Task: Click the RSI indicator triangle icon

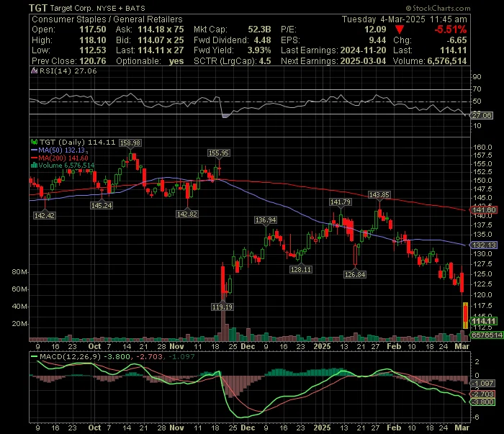Action: (34, 71)
